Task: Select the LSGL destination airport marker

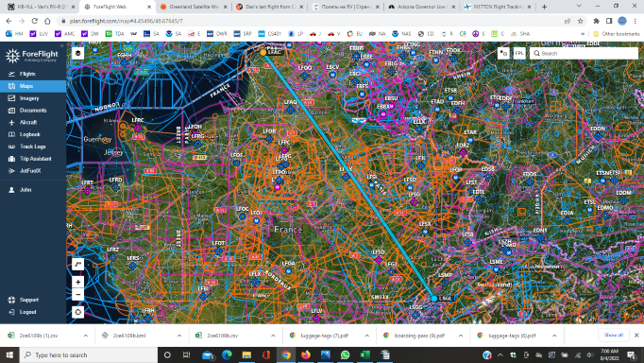Action: 434,299
